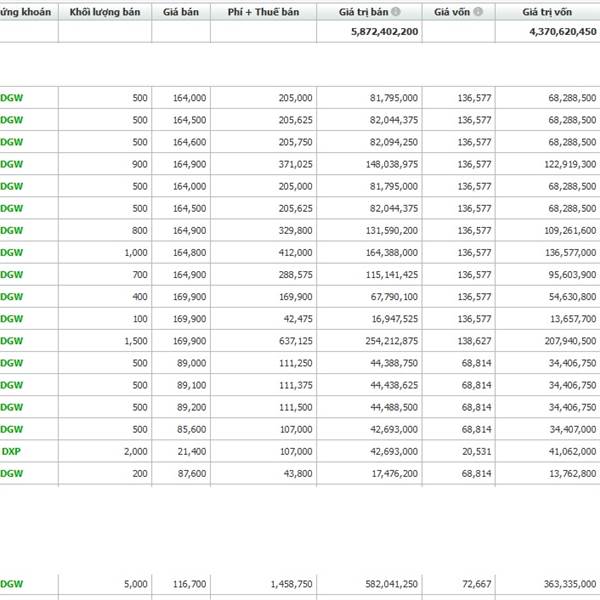Click sell price 116,700
Viewport: 600px width, 600px height.
(x=189, y=584)
